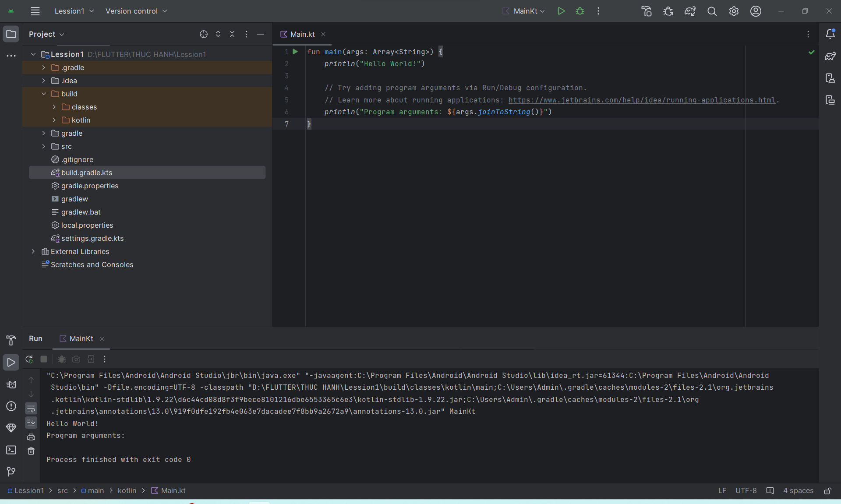Viewport: 841px width, 504px height.
Task: Open the Terminal tool window
Action: coord(11,450)
